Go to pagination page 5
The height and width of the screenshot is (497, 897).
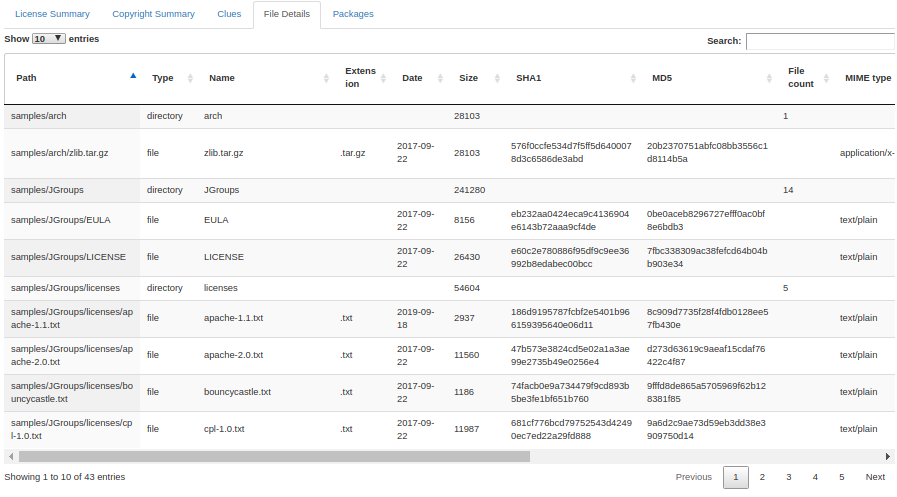coord(842,477)
